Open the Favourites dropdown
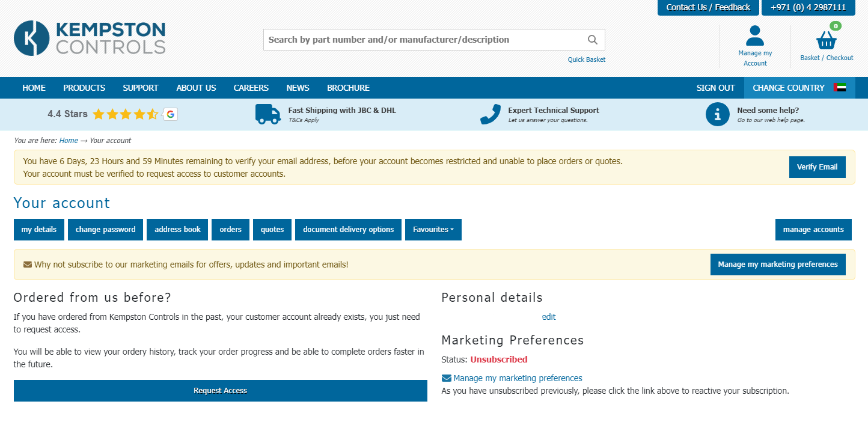This screenshot has height=422, width=868. pos(433,230)
